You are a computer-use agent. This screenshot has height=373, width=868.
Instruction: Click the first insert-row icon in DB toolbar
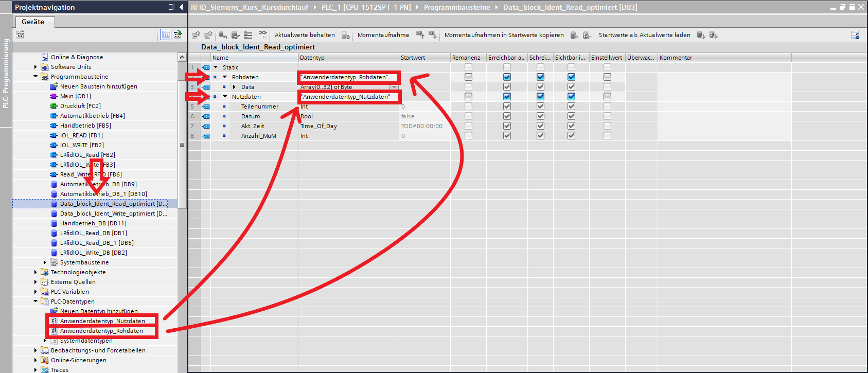[x=196, y=35]
